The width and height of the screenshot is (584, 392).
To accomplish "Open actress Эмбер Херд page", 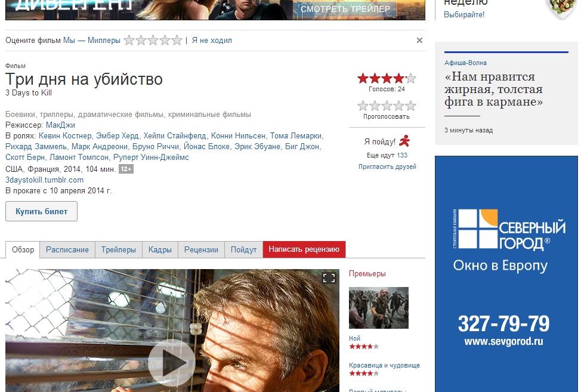I will click(118, 135).
